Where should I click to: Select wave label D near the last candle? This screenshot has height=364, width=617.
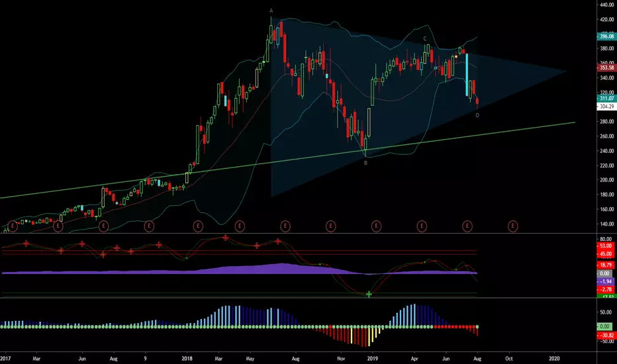coord(477,115)
